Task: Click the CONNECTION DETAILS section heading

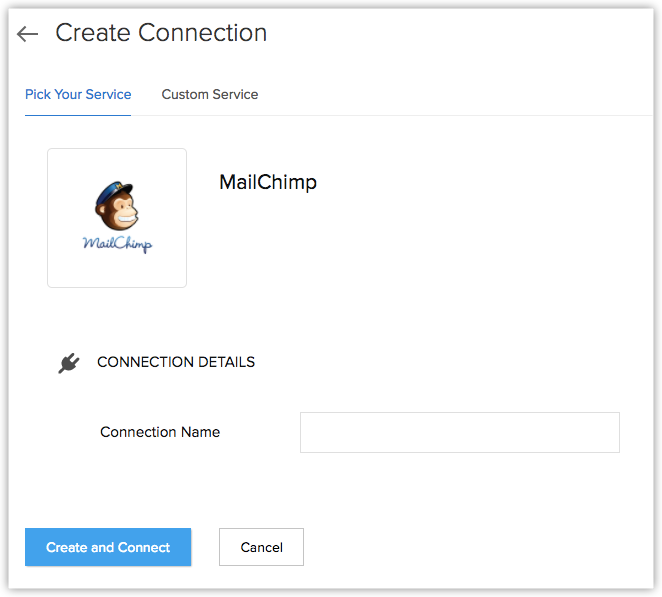Action: click(x=176, y=362)
